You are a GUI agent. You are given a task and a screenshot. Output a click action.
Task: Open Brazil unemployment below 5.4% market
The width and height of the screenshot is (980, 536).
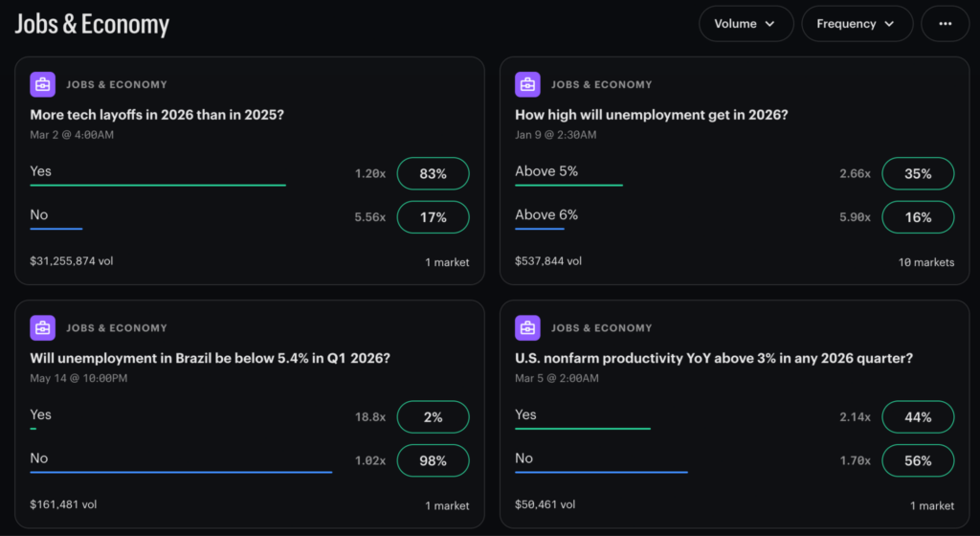click(210, 358)
